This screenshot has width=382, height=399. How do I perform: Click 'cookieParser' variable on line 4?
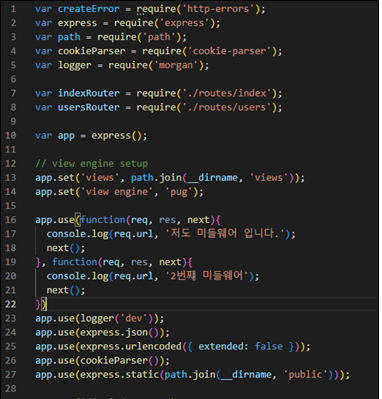[x=91, y=51]
